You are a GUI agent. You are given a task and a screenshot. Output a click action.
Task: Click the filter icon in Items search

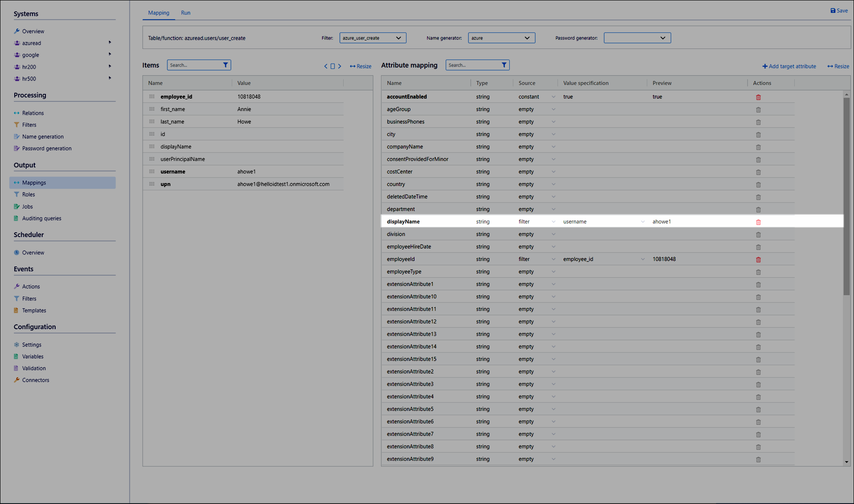[226, 65]
